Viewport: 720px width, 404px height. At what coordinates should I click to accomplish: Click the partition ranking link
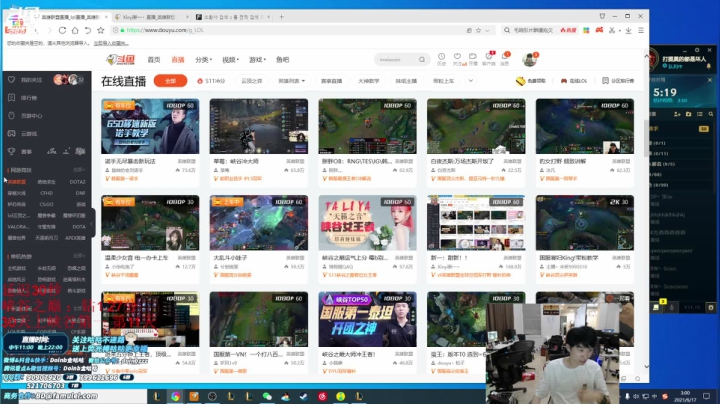[x=618, y=81]
